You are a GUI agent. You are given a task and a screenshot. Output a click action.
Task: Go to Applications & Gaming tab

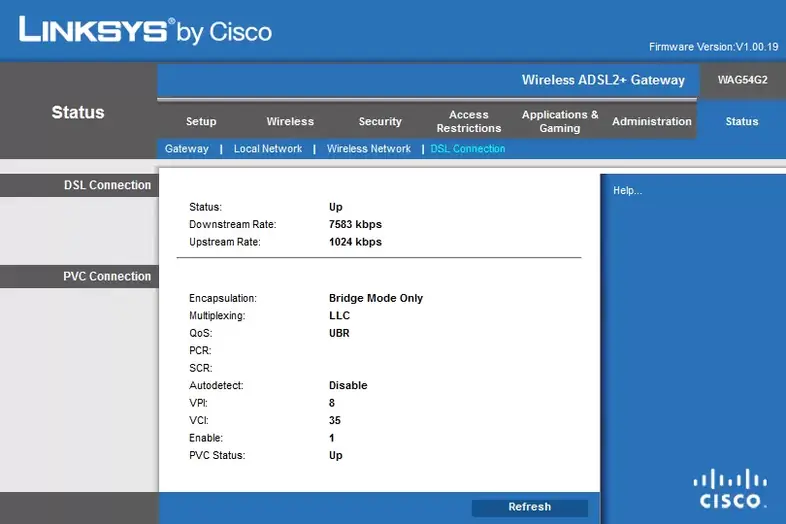click(x=560, y=121)
